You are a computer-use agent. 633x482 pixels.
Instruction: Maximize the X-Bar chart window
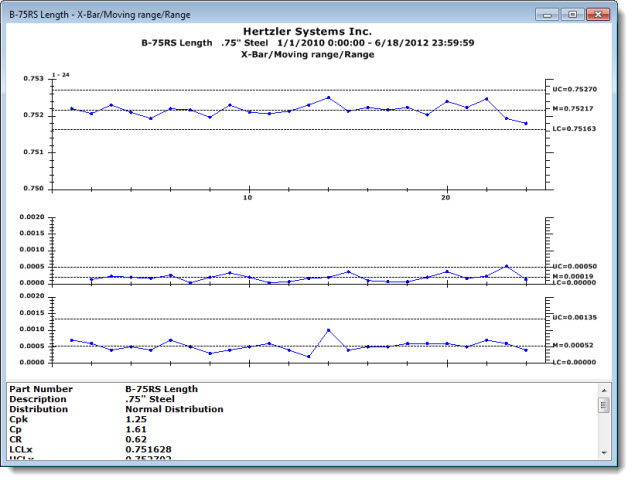[571, 15]
